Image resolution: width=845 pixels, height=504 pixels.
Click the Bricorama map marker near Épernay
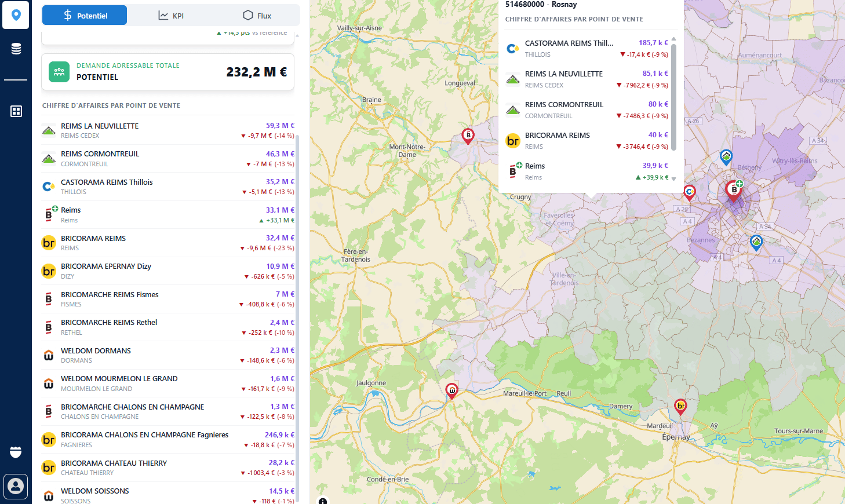coord(681,407)
